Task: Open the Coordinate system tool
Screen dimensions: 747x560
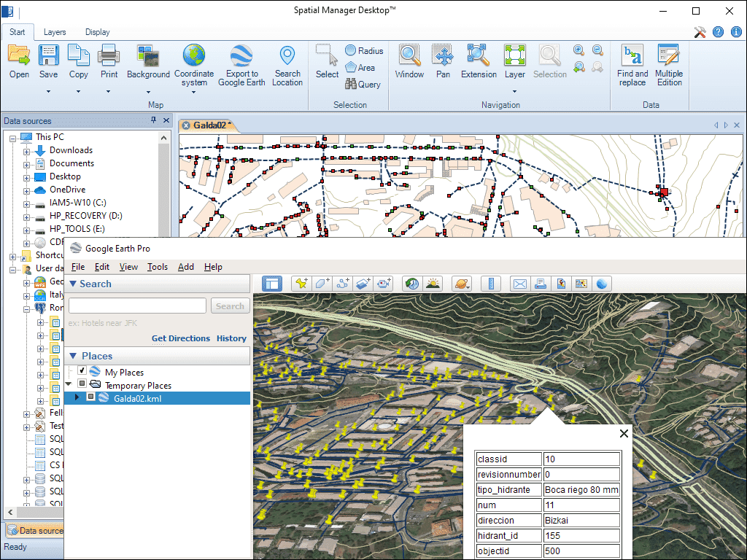Action: click(x=194, y=56)
